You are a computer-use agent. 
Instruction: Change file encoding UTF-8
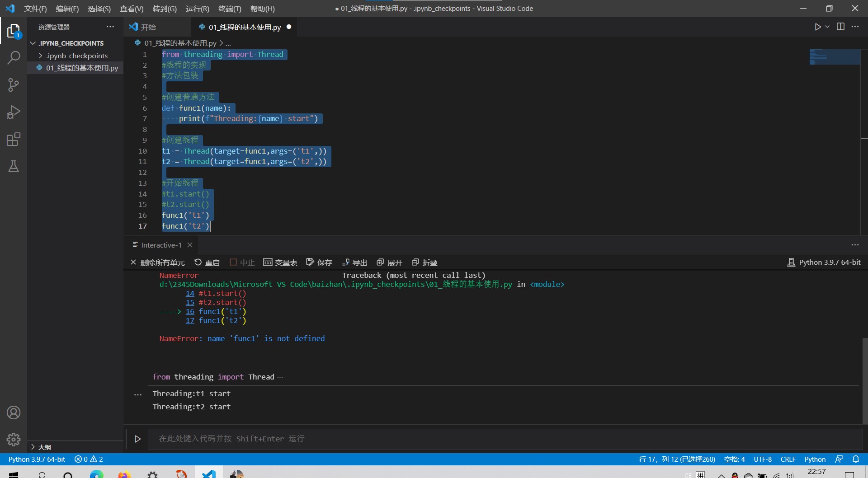click(x=763, y=459)
